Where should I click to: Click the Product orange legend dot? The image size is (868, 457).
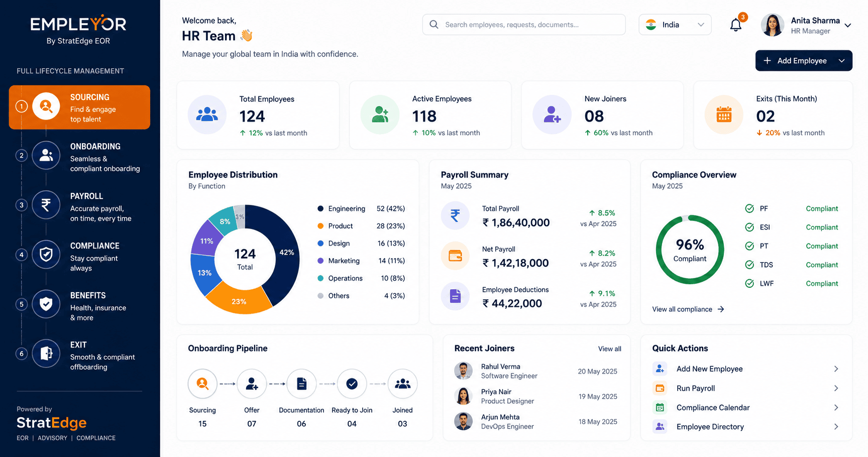click(320, 226)
